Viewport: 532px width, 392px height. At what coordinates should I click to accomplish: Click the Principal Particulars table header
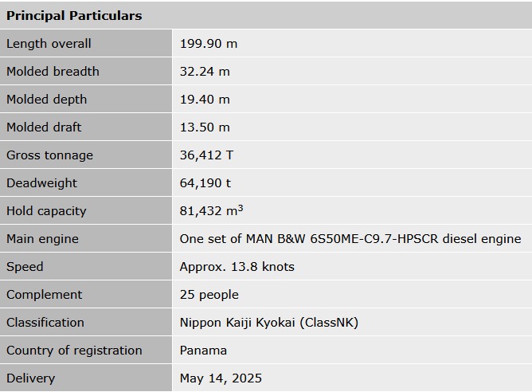[74, 15]
